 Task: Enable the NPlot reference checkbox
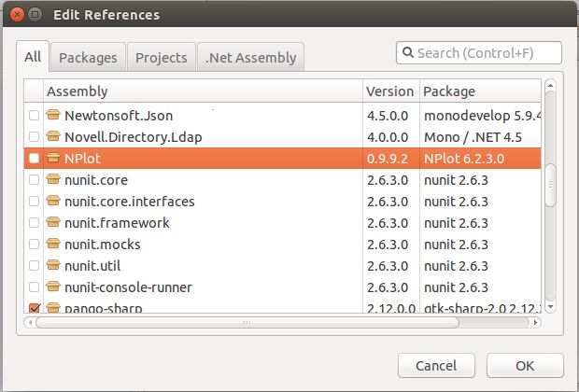35,159
